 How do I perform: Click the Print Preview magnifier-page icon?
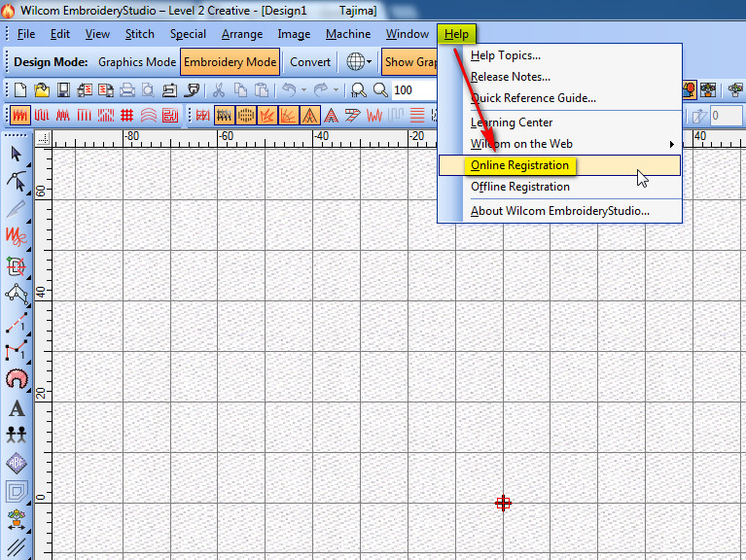[x=149, y=89]
